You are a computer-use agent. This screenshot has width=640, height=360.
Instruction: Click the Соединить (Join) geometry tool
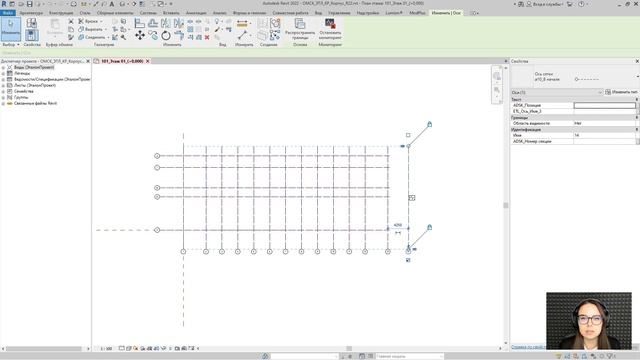point(93,37)
